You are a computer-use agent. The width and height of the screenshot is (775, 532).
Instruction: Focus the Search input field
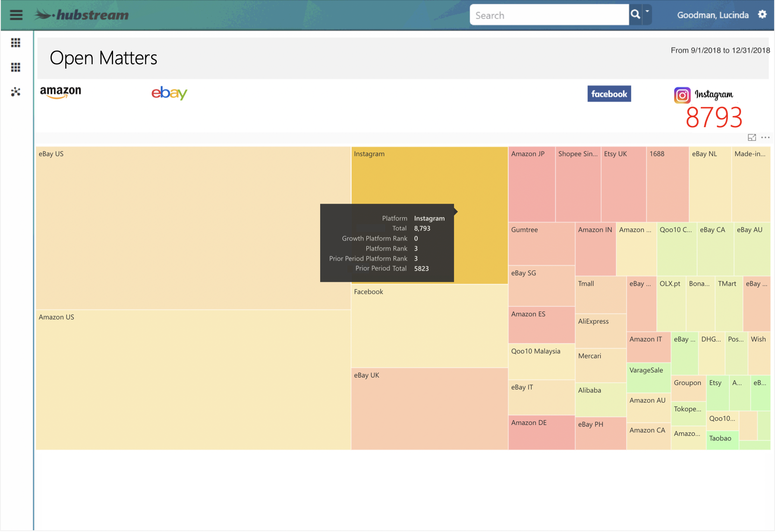tap(549, 15)
